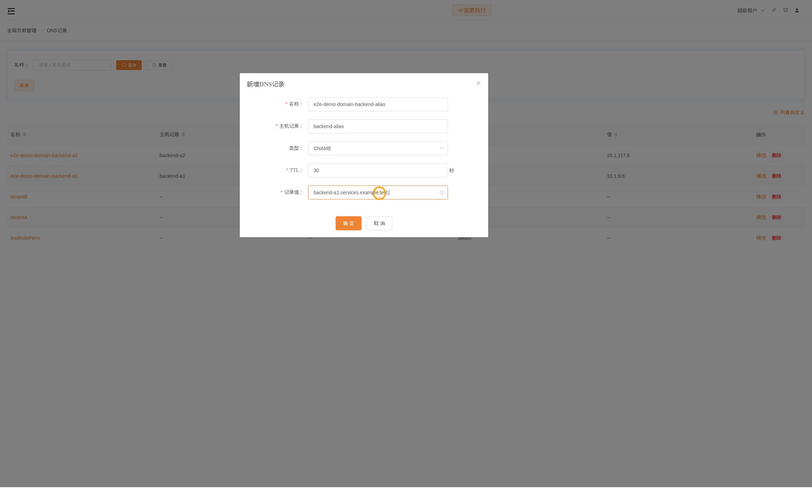The image size is (812, 504).
Task: Open e2e-demo-domain-backend-a1 record
Action: [x=44, y=176]
